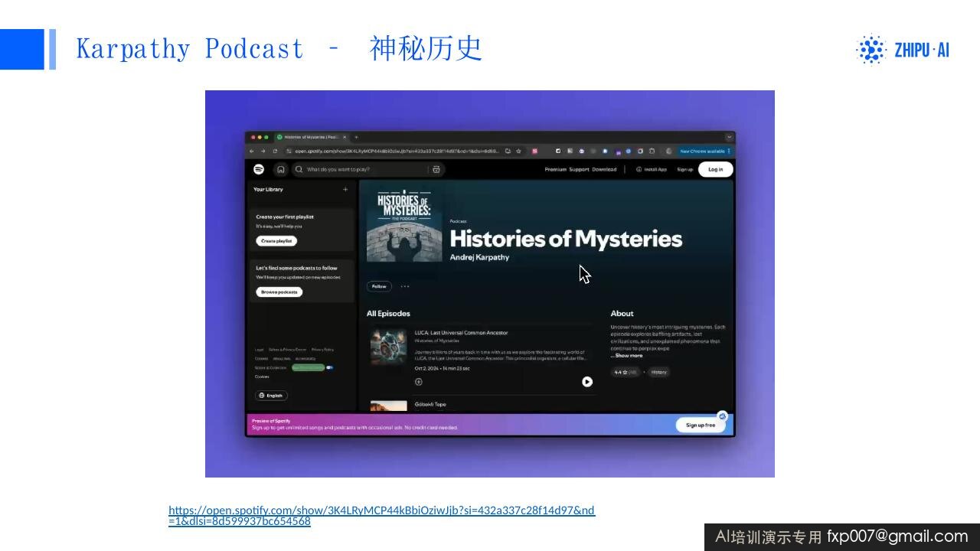This screenshot has width=980, height=551.
Task: Open LUCA episode thumbnail
Action: (x=389, y=347)
